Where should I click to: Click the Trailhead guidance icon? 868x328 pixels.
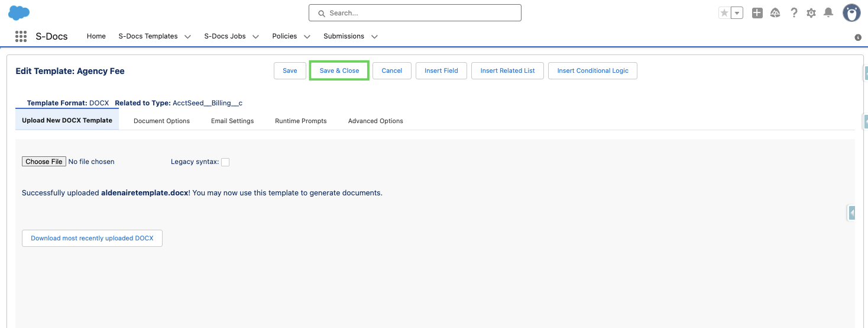click(775, 13)
